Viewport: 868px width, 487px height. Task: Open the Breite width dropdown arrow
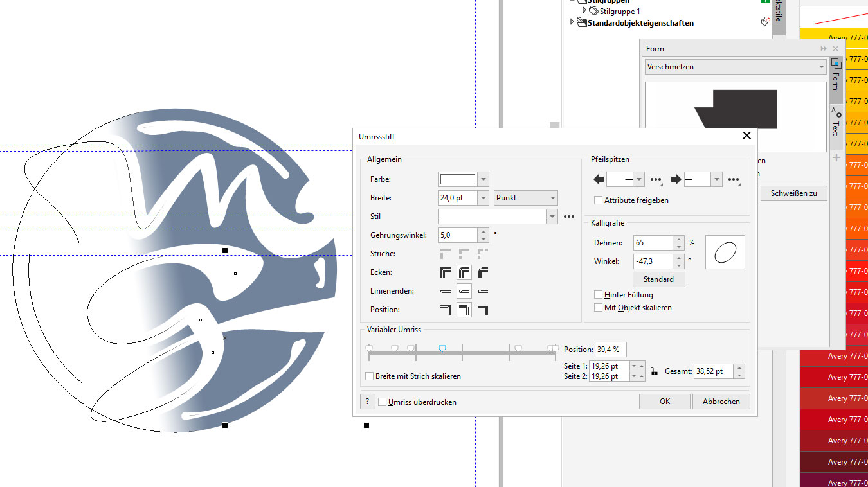[x=484, y=198]
